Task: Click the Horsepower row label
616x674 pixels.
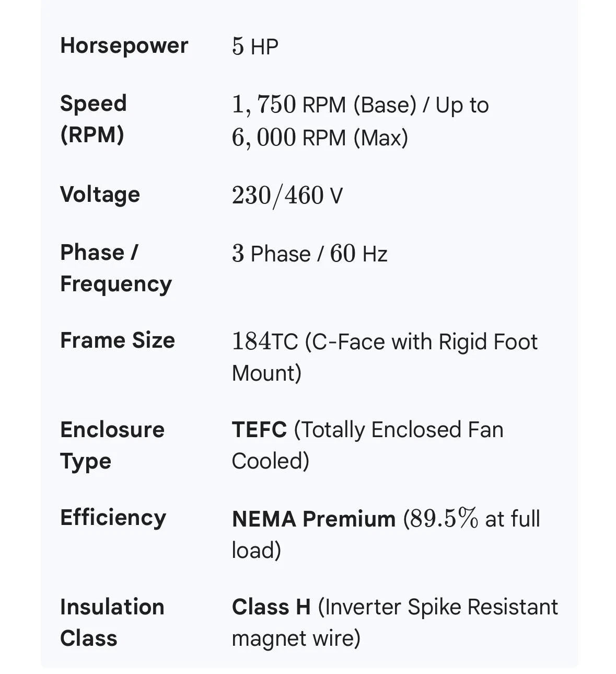Action: coord(124,46)
